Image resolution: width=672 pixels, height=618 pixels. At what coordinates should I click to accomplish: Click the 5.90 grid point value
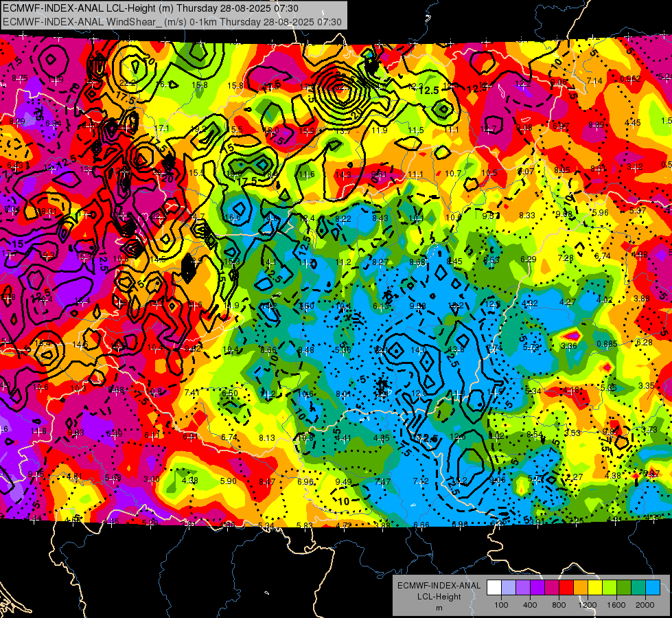pyautogui.click(x=228, y=481)
